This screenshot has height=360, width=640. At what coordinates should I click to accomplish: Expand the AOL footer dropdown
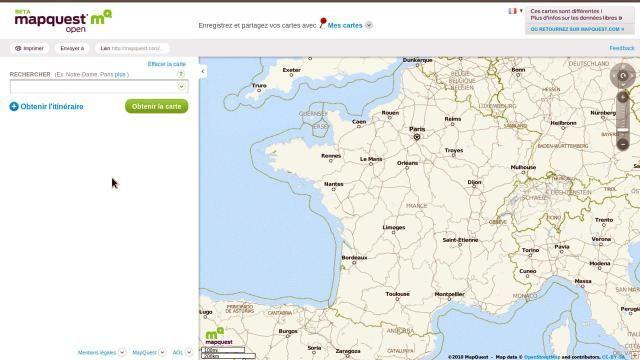tap(189, 352)
